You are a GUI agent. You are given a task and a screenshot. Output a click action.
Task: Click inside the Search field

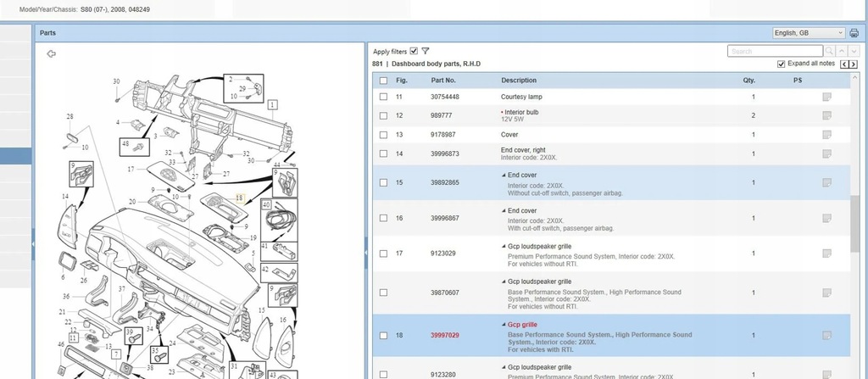[x=775, y=51]
